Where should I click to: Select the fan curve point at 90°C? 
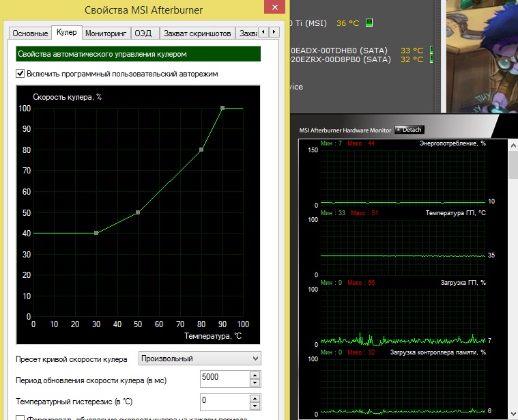(222, 108)
